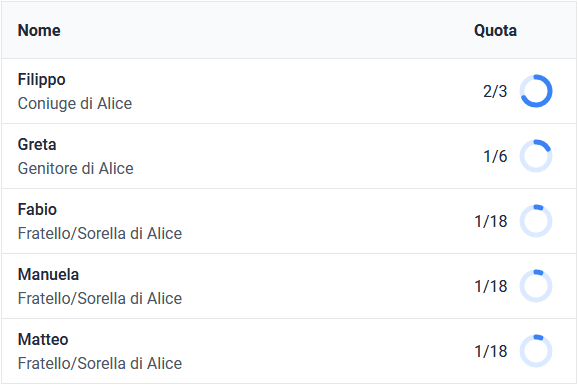Click Manuela's 1/18 progress ring
This screenshot has width=578, height=385.
[x=536, y=286]
